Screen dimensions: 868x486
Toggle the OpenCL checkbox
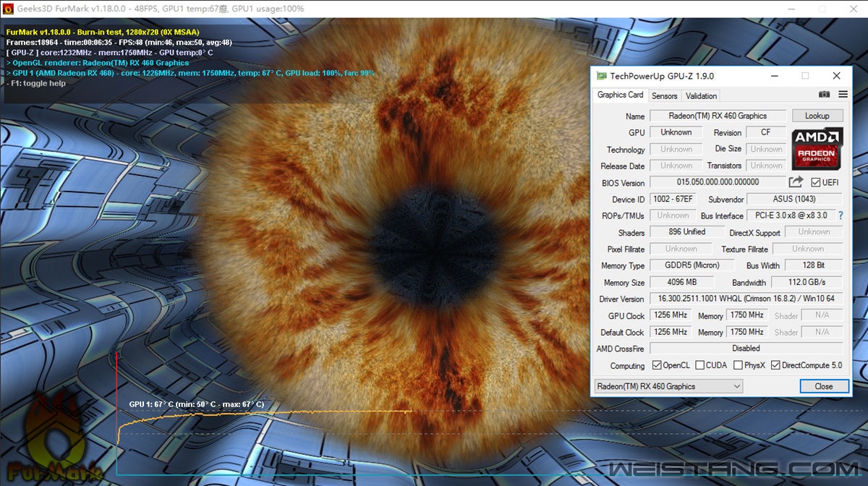pyautogui.click(x=657, y=365)
